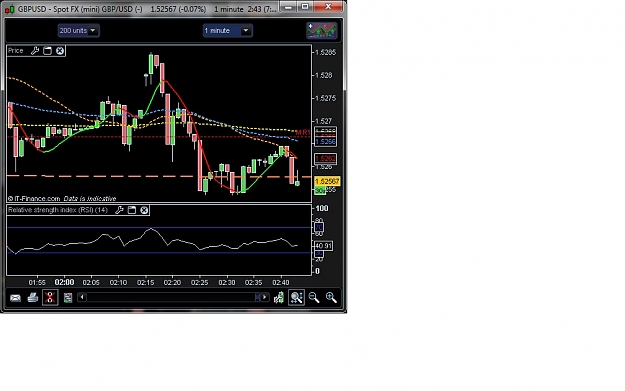Click the RSI 70 level label
Image resolution: width=625 pixels, height=391 pixels.
coord(319,227)
